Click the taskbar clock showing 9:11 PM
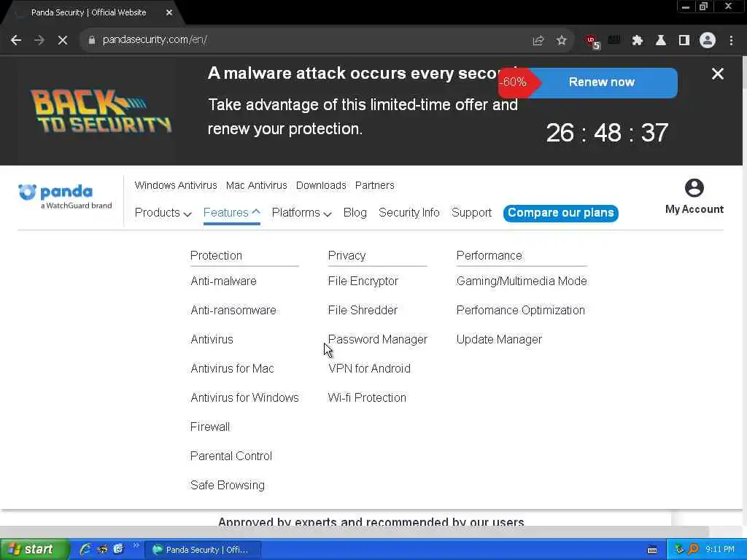This screenshot has height=560, width=747. click(720, 550)
